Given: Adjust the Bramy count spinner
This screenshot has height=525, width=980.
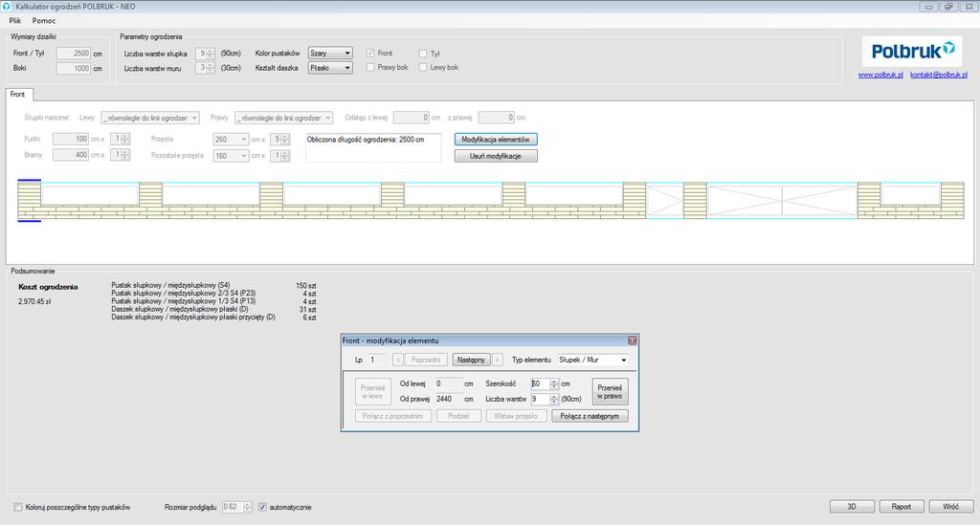Looking at the screenshot, I should (x=125, y=154).
